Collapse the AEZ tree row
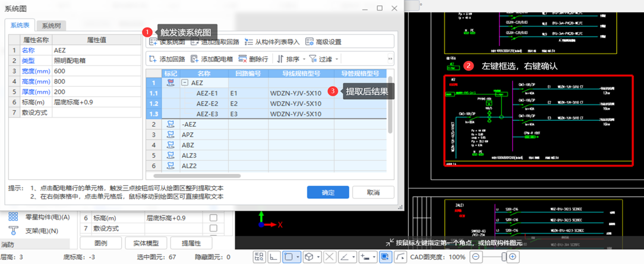This screenshot has height=264, width=644. [x=185, y=84]
